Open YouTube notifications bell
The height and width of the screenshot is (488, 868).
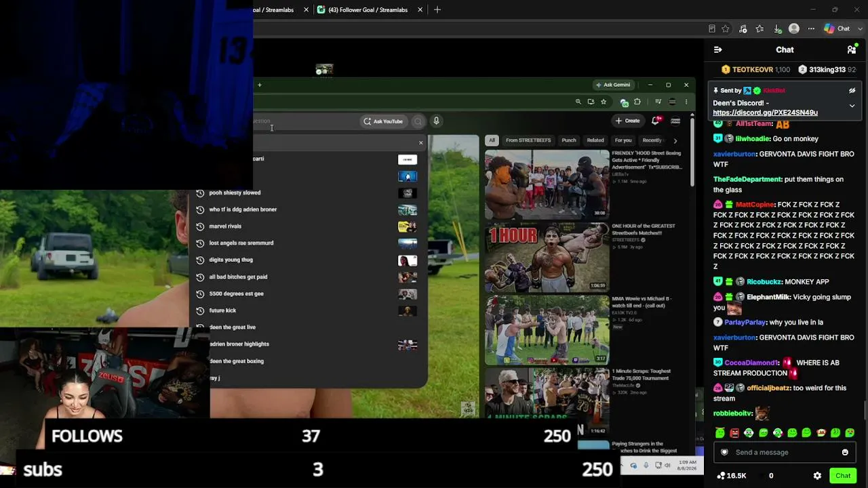pyautogui.click(x=656, y=121)
